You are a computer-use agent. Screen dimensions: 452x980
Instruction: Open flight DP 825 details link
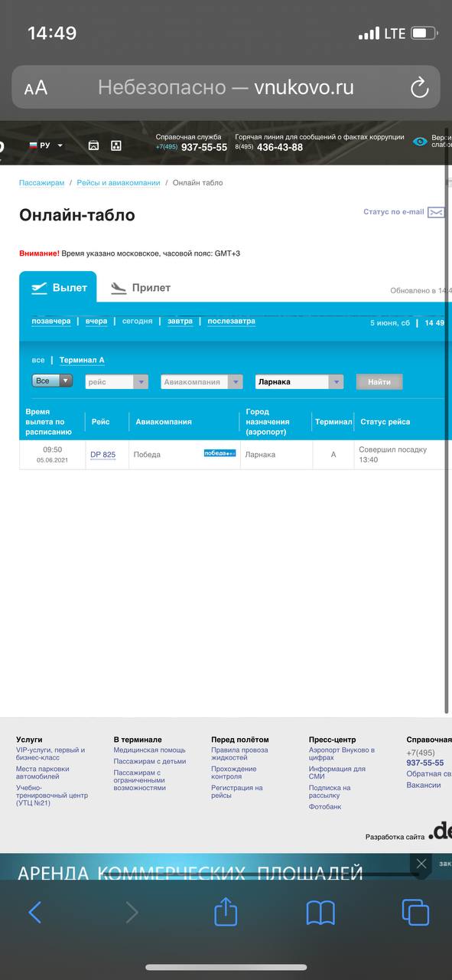pos(102,455)
